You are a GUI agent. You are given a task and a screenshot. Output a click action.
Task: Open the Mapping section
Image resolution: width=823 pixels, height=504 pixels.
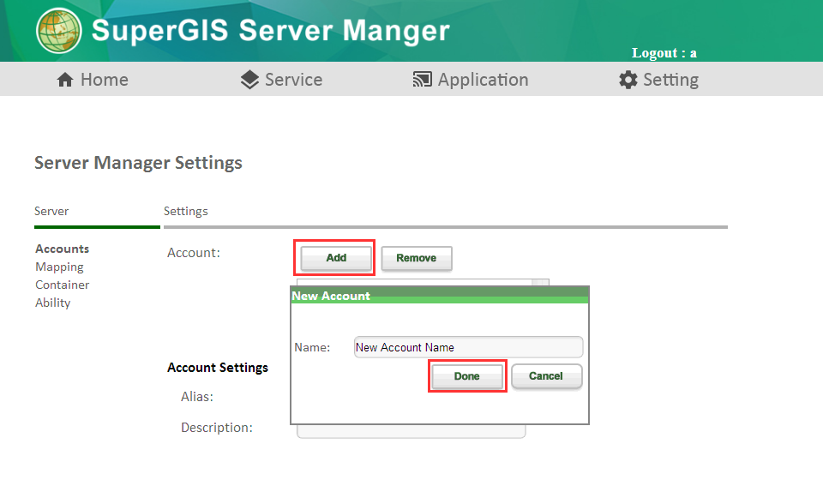click(59, 267)
